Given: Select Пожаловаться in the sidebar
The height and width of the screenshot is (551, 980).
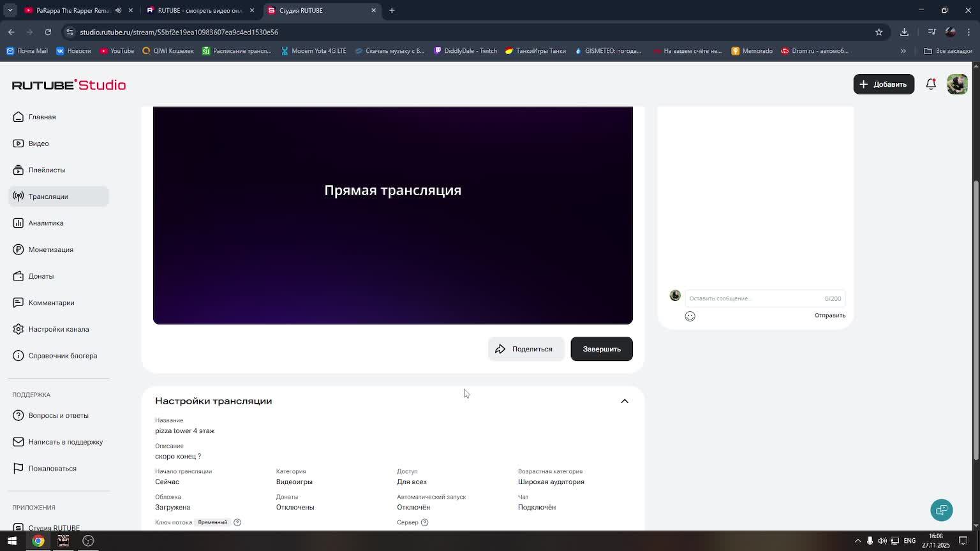Looking at the screenshot, I should pyautogui.click(x=45, y=469).
